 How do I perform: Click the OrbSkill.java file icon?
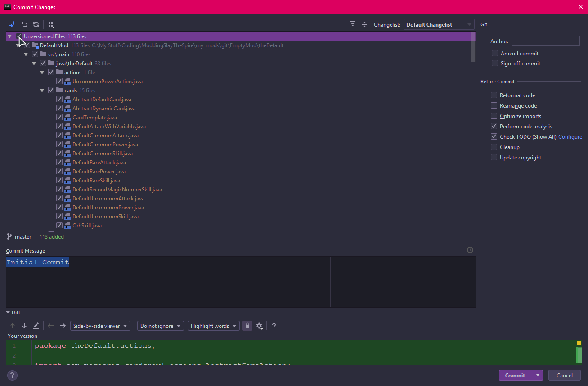(x=67, y=226)
